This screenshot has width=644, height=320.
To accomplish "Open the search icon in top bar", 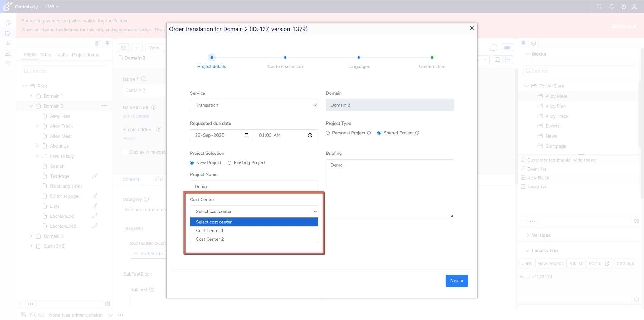I will (599, 7).
